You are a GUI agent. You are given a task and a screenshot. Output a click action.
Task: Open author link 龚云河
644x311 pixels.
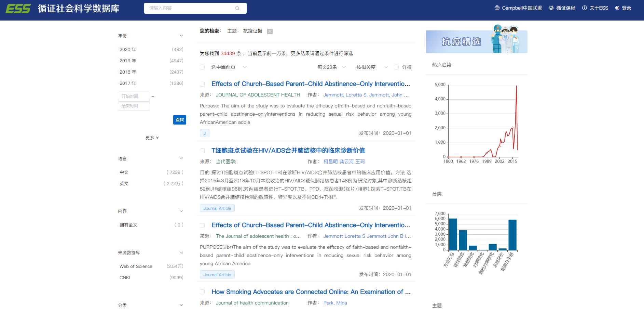pyautogui.click(x=346, y=161)
